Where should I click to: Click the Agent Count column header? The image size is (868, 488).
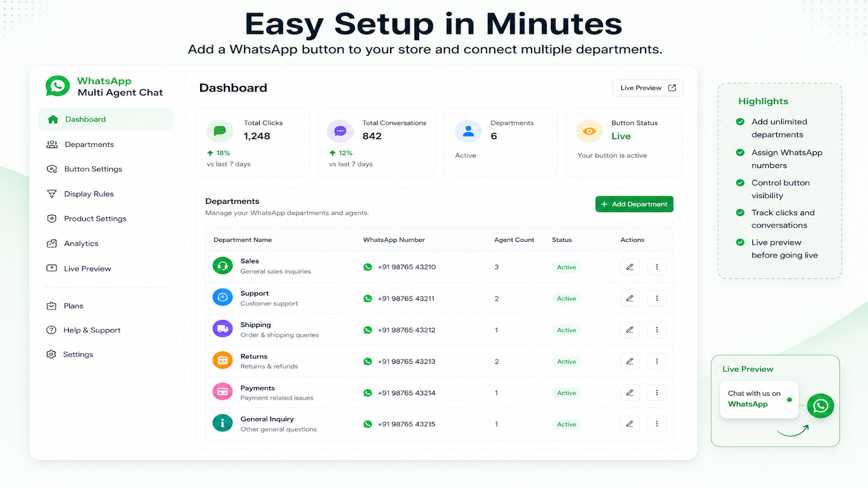[514, 240]
